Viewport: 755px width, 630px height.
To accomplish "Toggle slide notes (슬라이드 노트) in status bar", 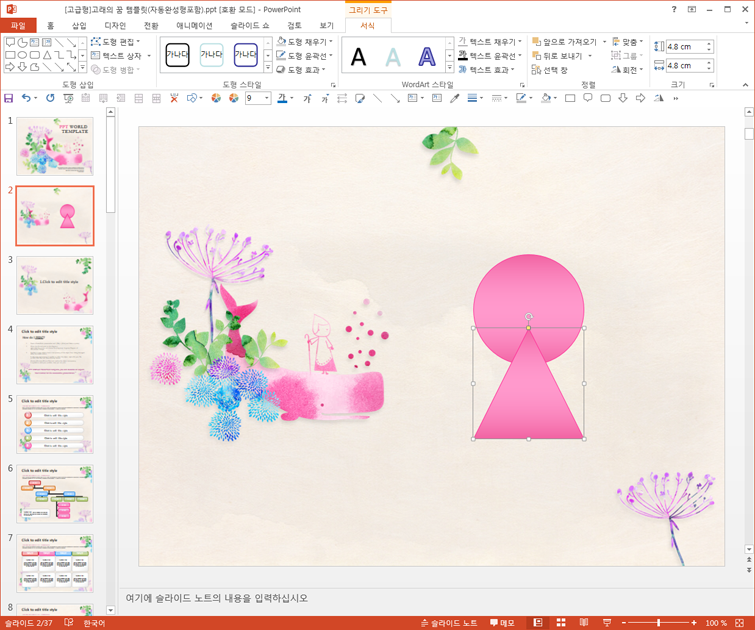I will (449, 623).
